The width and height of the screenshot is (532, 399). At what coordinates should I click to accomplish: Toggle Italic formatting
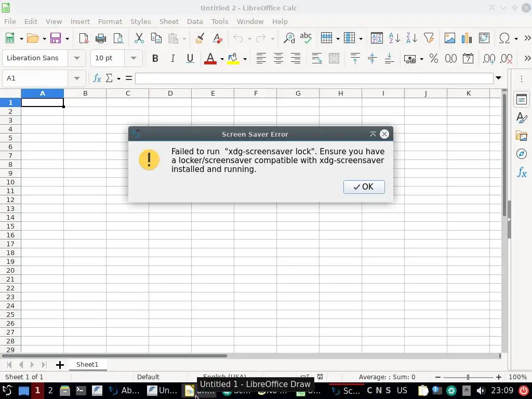click(x=172, y=58)
